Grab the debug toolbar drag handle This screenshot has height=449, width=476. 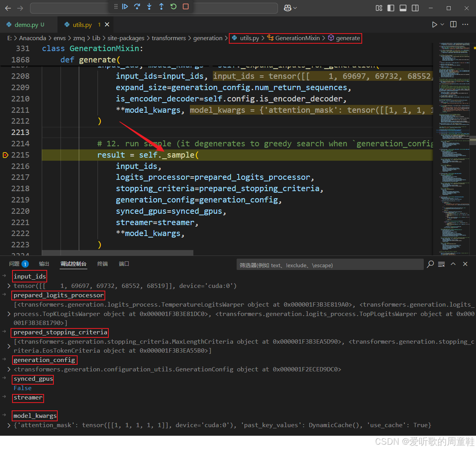pyautogui.click(x=116, y=7)
